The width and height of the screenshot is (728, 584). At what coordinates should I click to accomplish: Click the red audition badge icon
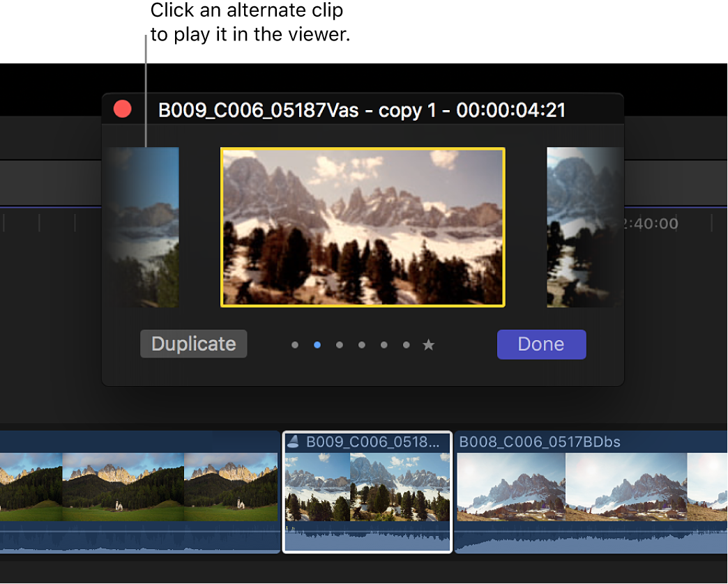tap(122, 109)
